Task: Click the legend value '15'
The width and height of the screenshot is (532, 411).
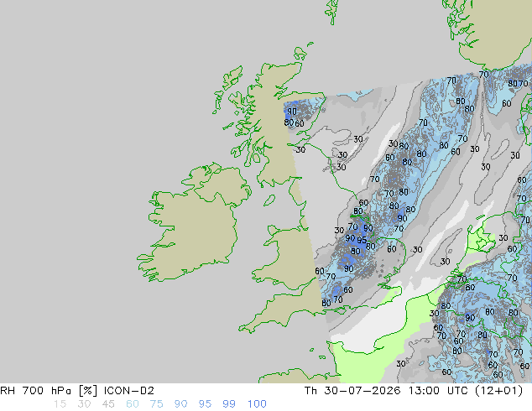Action: 60,404
